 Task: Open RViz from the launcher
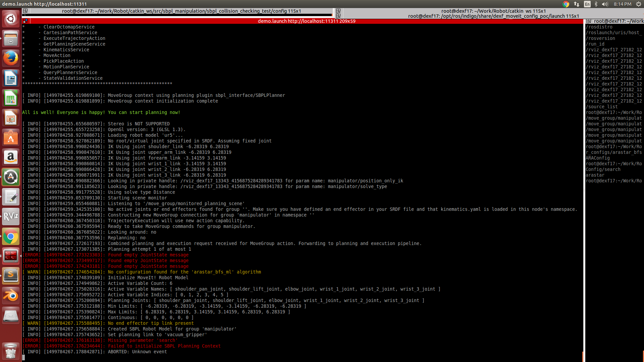coord(11,217)
